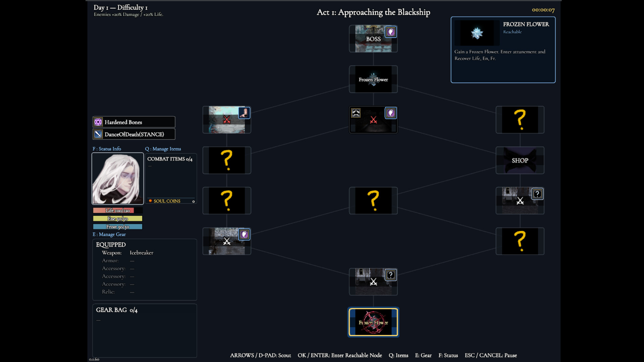Select the question mark node above SHOP

pos(520,120)
